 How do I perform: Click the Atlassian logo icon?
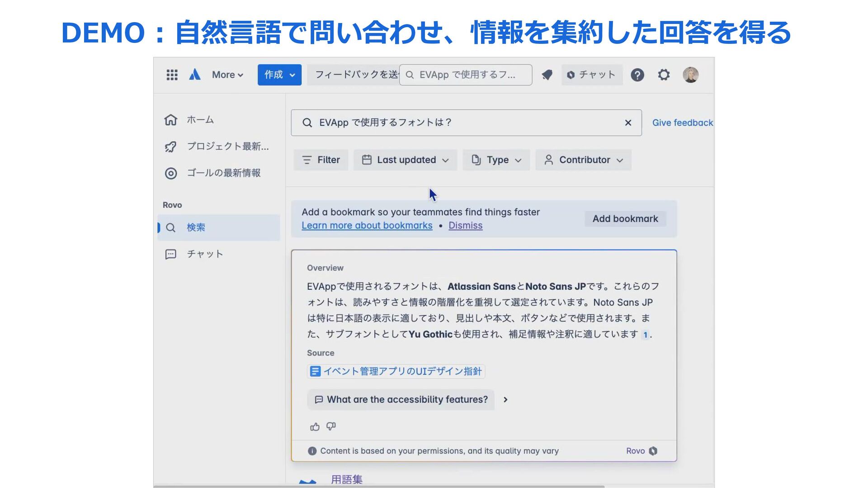pyautogui.click(x=195, y=75)
